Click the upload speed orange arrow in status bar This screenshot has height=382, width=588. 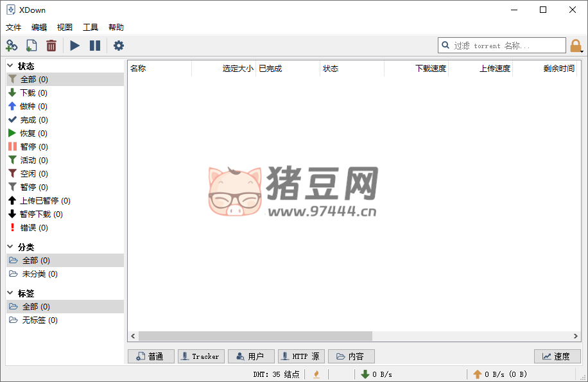point(477,374)
